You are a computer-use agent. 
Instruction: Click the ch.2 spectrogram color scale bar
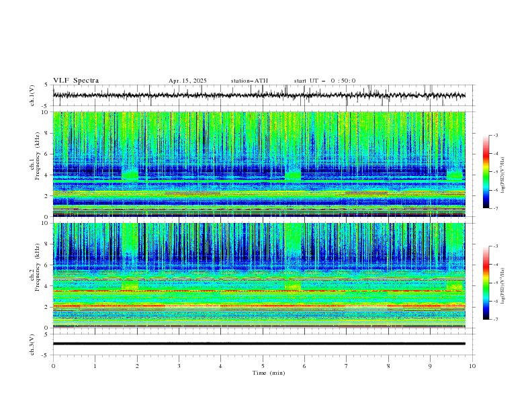(x=486, y=283)
